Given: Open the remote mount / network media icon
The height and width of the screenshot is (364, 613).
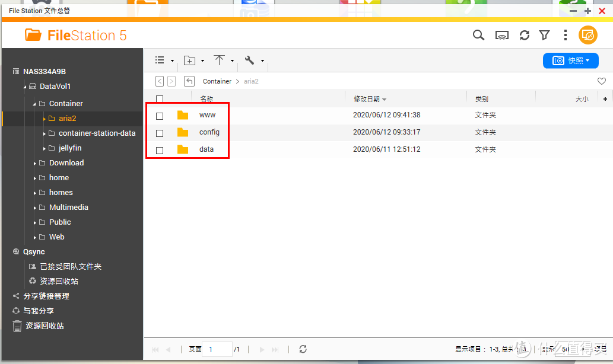Looking at the screenshot, I should [x=502, y=36].
